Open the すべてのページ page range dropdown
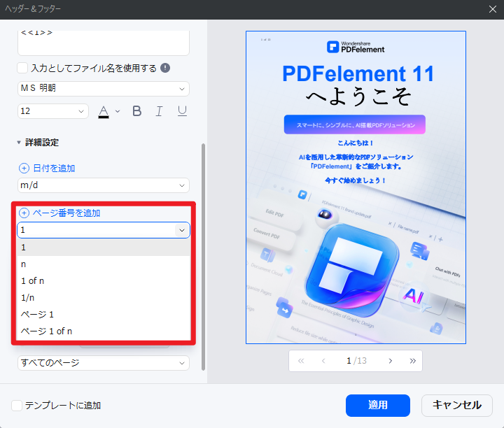The width and height of the screenshot is (504, 428). point(104,363)
